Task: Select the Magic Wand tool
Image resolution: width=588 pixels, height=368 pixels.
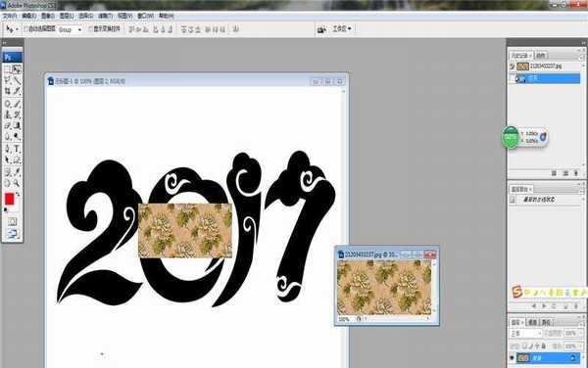Action: [x=17, y=80]
